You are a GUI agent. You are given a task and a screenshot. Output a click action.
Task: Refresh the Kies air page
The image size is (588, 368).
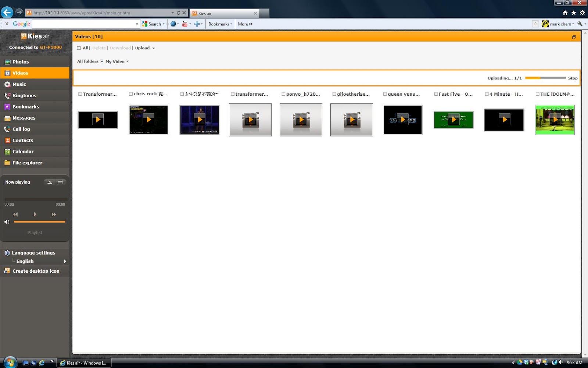[x=179, y=13]
